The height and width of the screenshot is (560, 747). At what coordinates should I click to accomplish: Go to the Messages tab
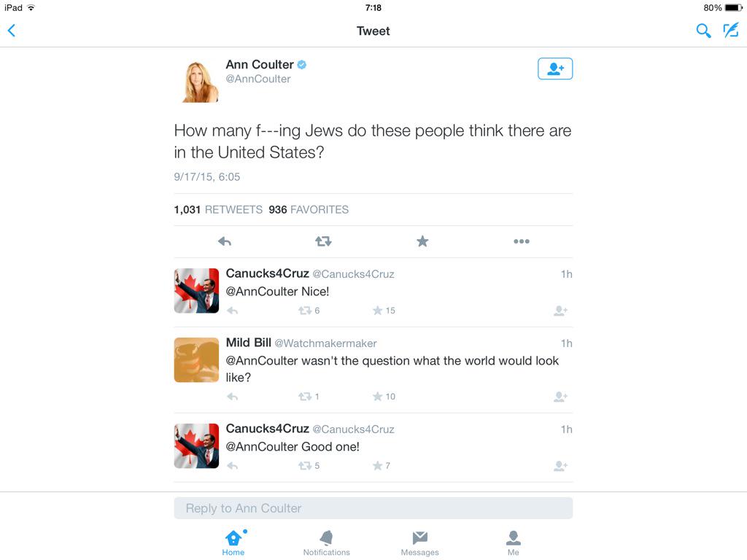pyautogui.click(x=419, y=542)
